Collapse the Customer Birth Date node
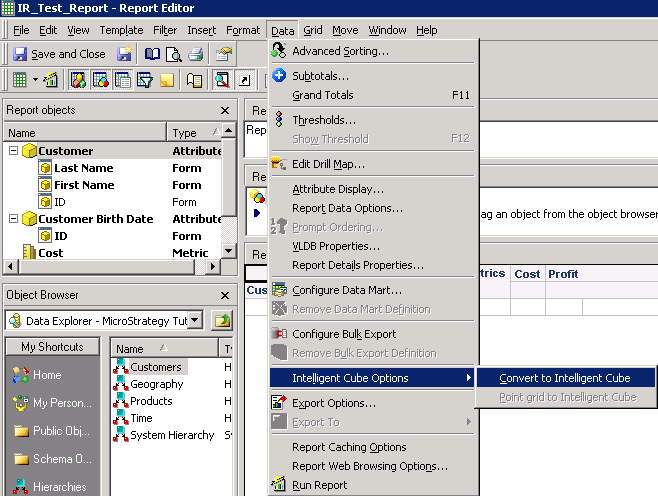Screen dimensions: 658x496 tap(13, 219)
